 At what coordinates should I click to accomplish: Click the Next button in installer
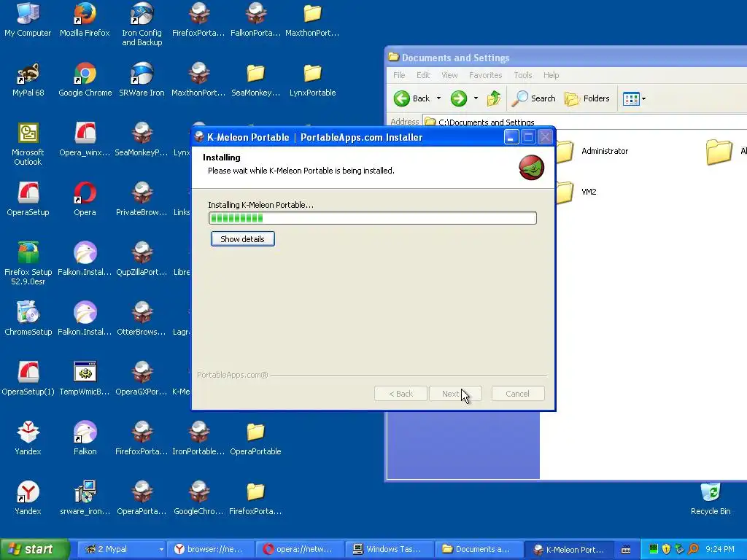coord(455,394)
